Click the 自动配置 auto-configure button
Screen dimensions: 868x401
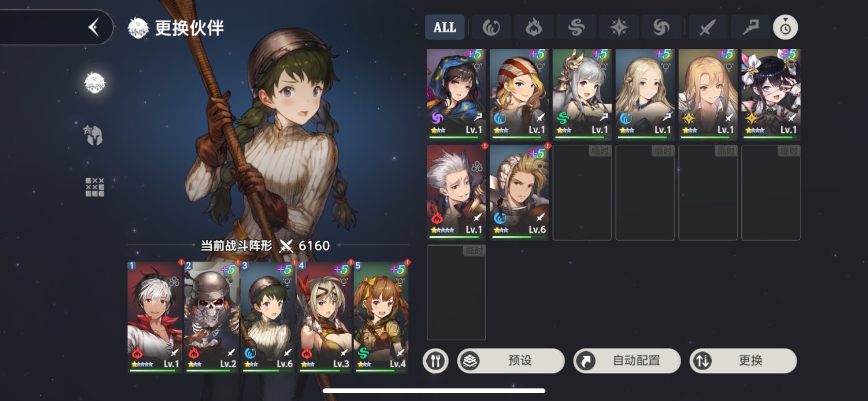tap(627, 361)
